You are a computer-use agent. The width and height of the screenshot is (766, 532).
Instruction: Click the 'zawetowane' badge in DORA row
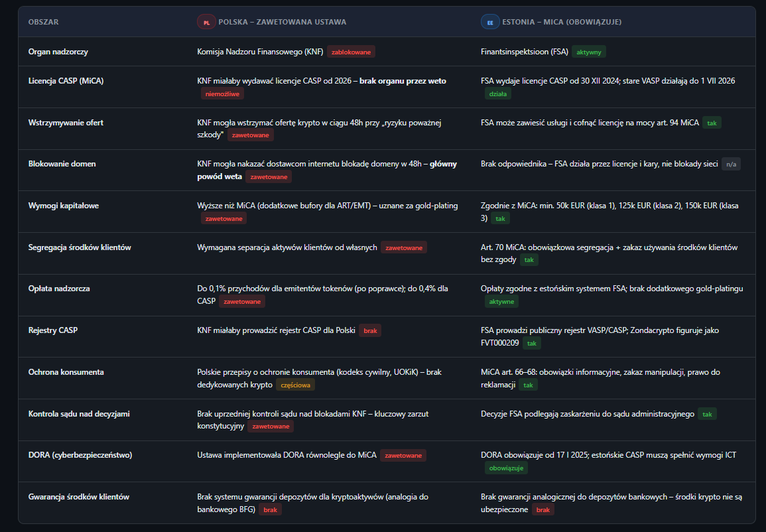click(403, 455)
